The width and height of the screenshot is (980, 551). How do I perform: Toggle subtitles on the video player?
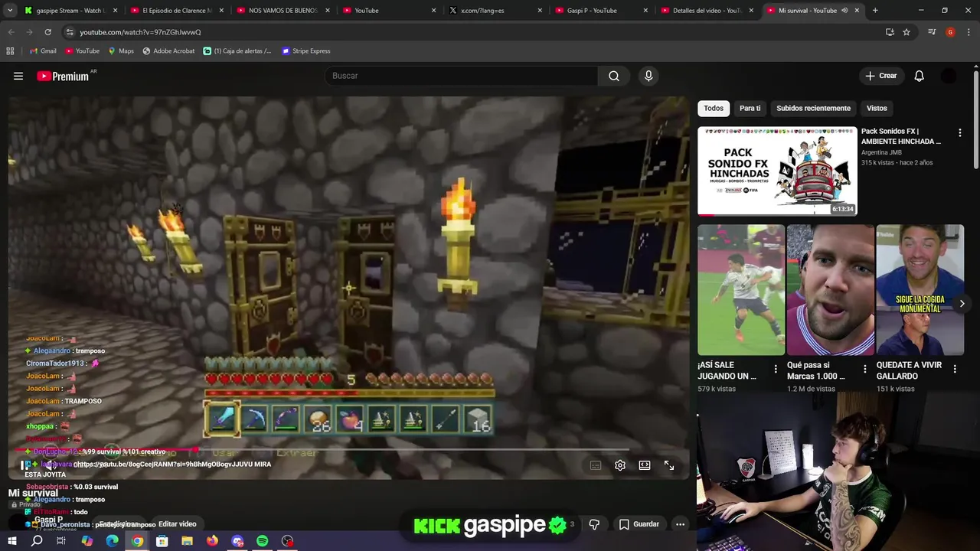pyautogui.click(x=596, y=465)
